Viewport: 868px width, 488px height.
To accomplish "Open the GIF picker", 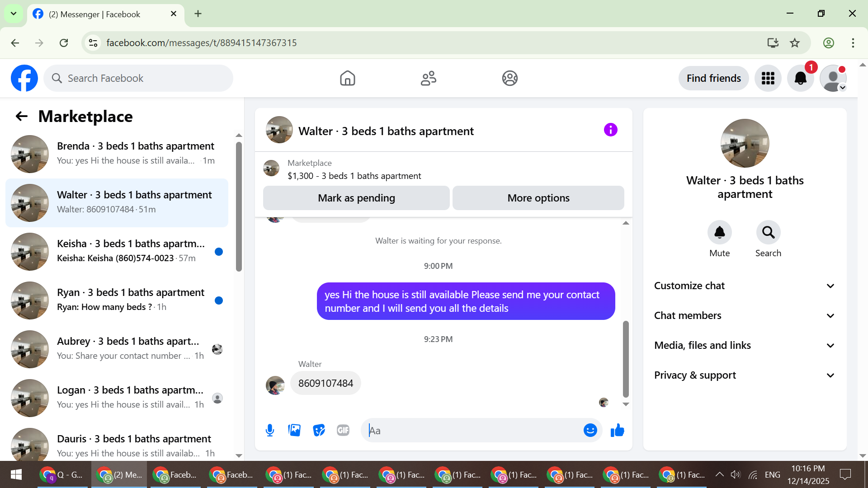I will pyautogui.click(x=343, y=430).
